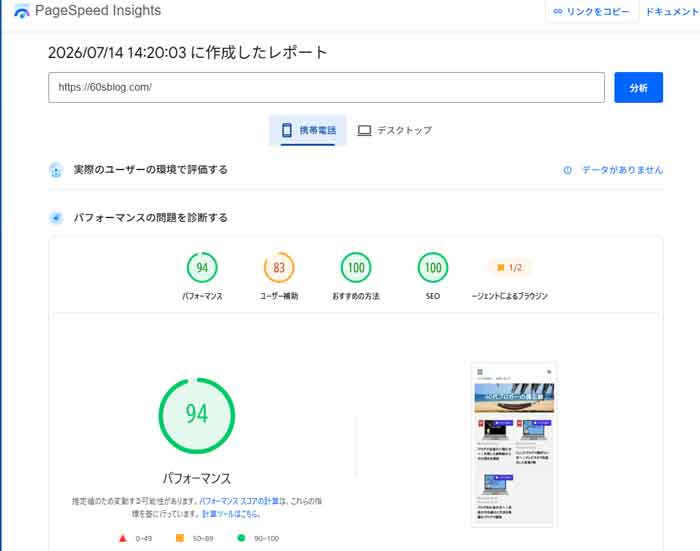Click the large パフォーマンス title under the gauge
Viewport: 700px width, 551px height.
[x=196, y=479]
